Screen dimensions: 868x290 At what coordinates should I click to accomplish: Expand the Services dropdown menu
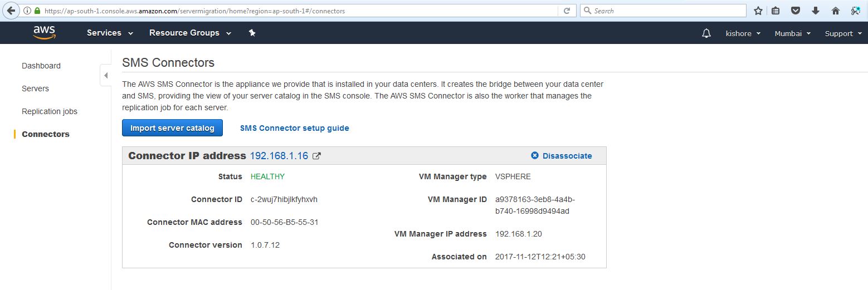click(110, 33)
